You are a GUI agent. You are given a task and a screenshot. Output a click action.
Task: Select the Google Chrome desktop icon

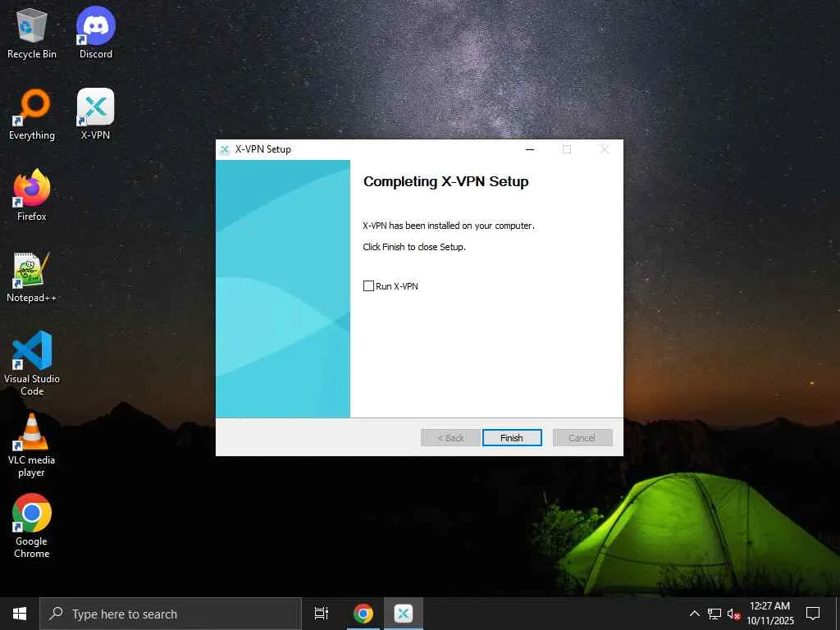(x=32, y=526)
